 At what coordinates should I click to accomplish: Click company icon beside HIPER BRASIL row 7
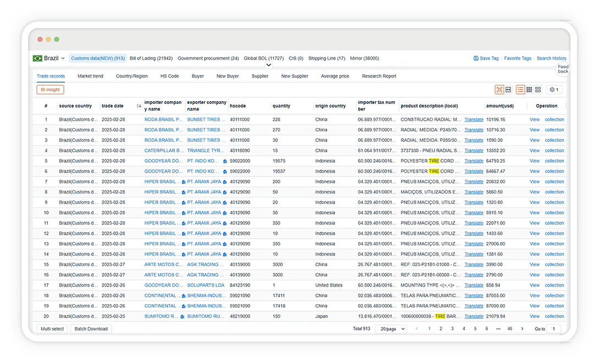tap(183, 182)
